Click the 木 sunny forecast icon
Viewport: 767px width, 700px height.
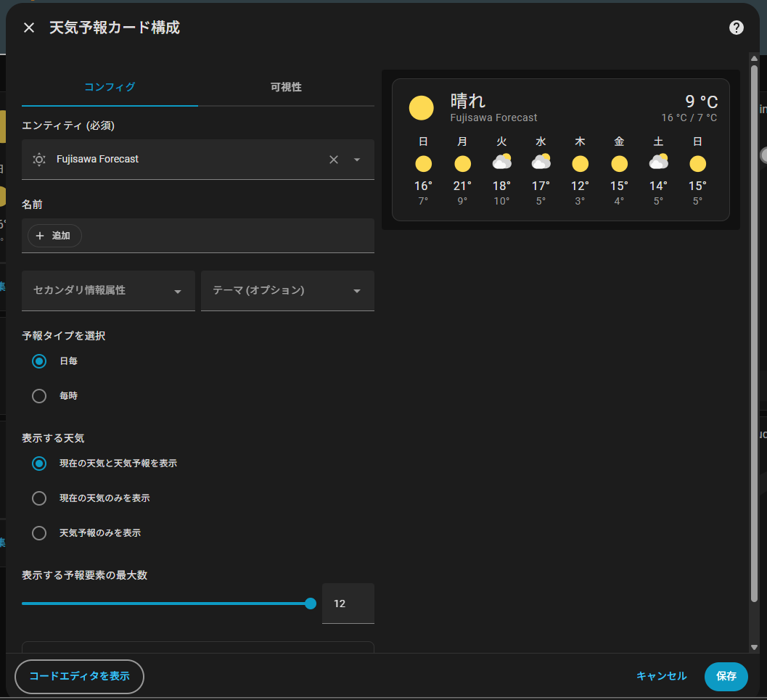(580, 164)
